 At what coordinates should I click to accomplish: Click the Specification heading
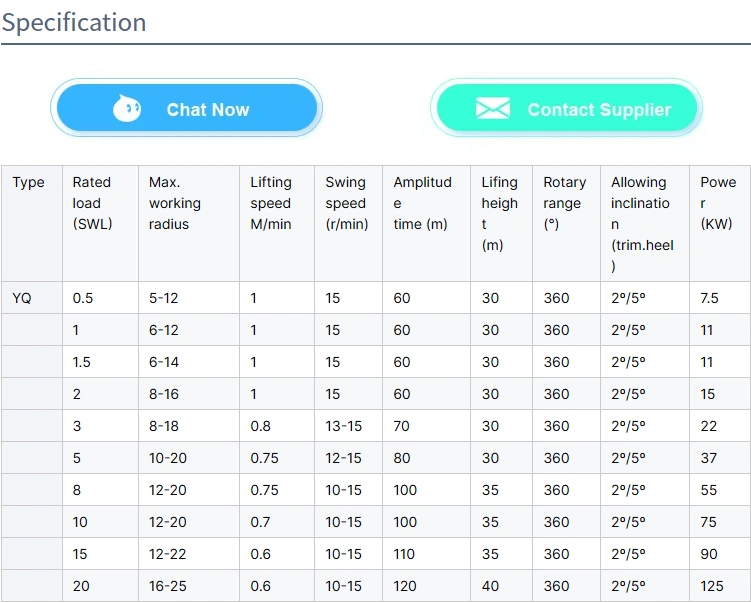tap(74, 22)
